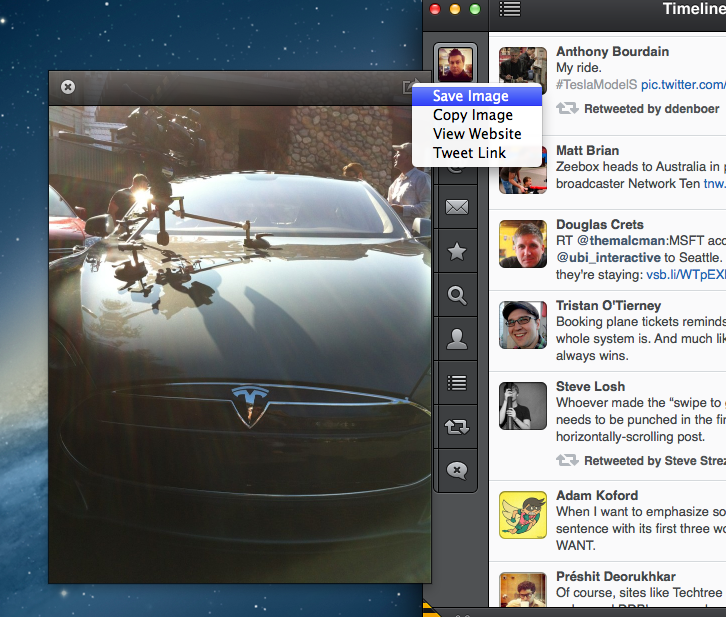Open @themalcman mention
Viewport: 726px width, 617px height.
pyautogui.click(x=620, y=241)
